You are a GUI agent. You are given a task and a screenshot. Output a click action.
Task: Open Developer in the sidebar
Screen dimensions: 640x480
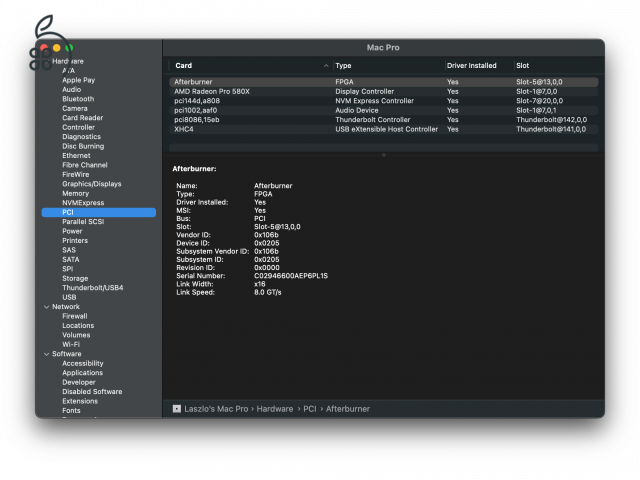pyautogui.click(x=79, y=382)
